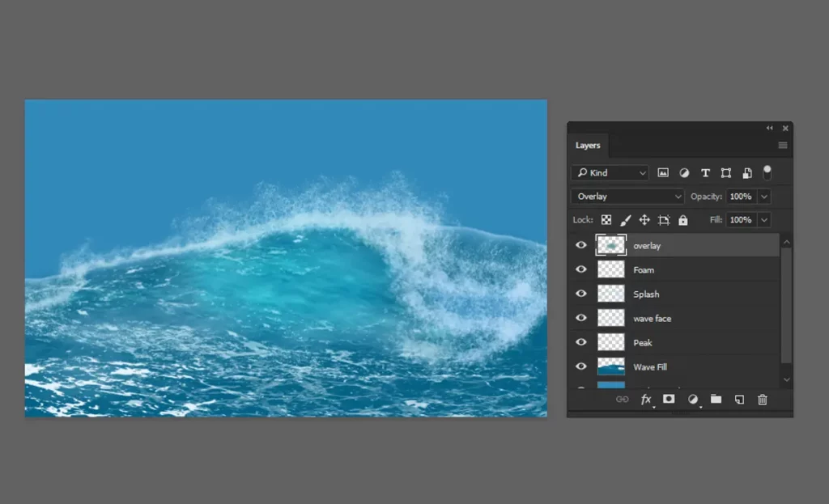Collapse the Layers panel to icons

click(769, 128)
